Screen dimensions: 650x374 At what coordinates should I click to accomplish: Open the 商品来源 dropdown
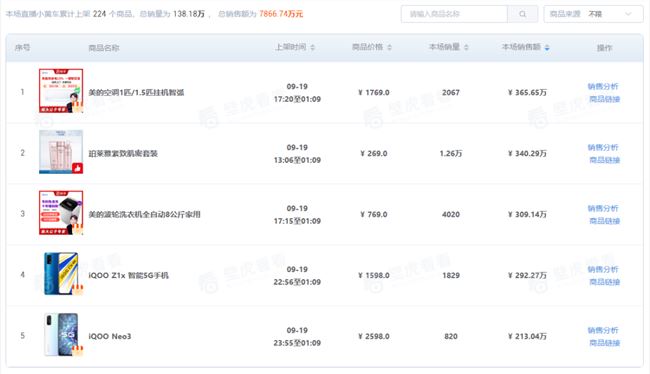pyautogui.click(x=593, y=14)
